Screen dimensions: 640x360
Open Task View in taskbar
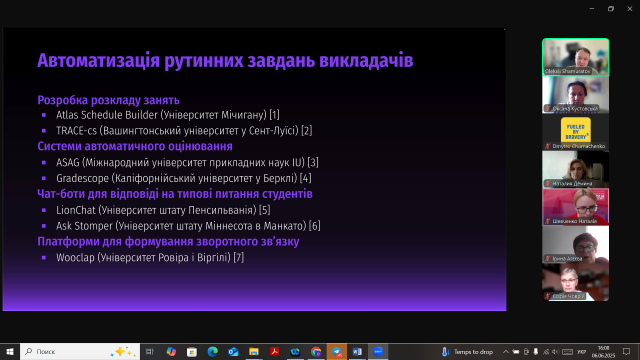(150, 351)
